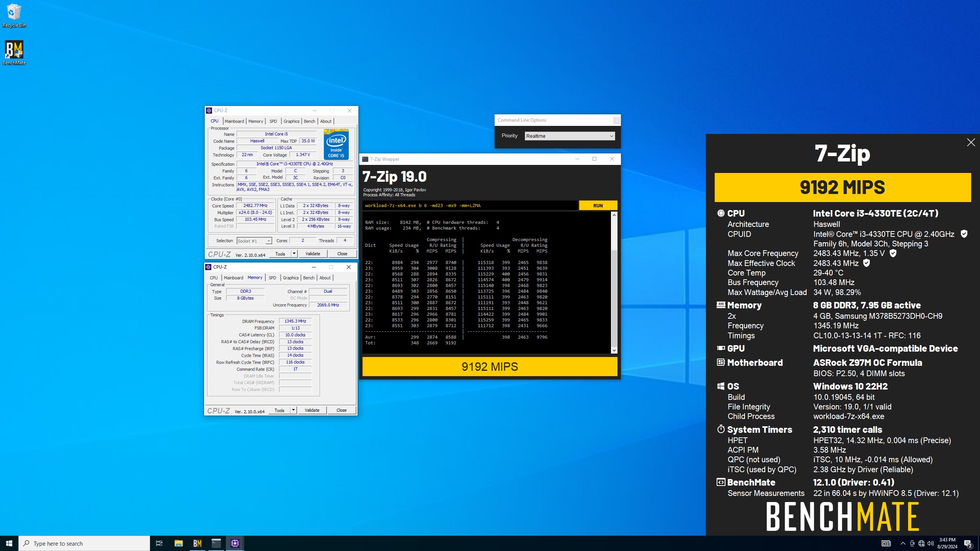Open the Priority Realtime dropdown
The height and width of the screenshot is (551, 980).
pyautogui.click(x=570, y=136)
